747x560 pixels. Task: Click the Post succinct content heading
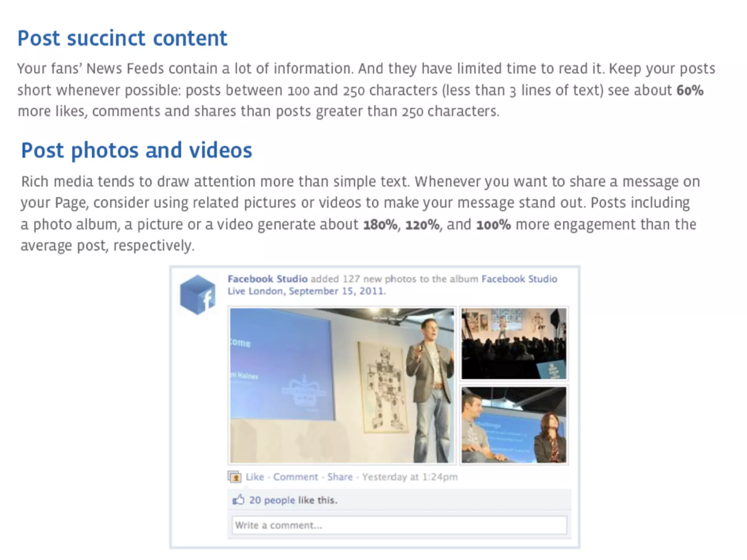pos(122,38)
